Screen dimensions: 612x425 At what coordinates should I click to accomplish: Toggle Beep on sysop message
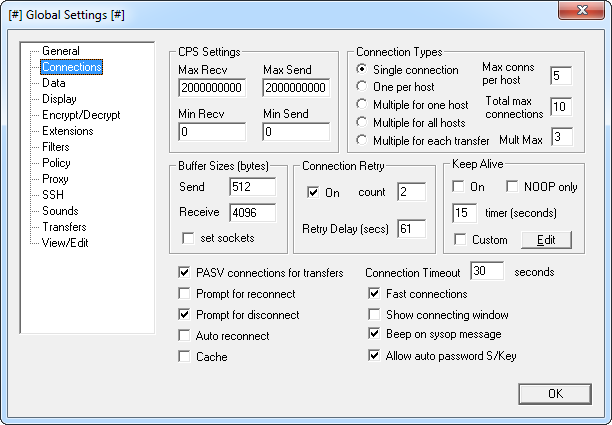tap(374, 334)
